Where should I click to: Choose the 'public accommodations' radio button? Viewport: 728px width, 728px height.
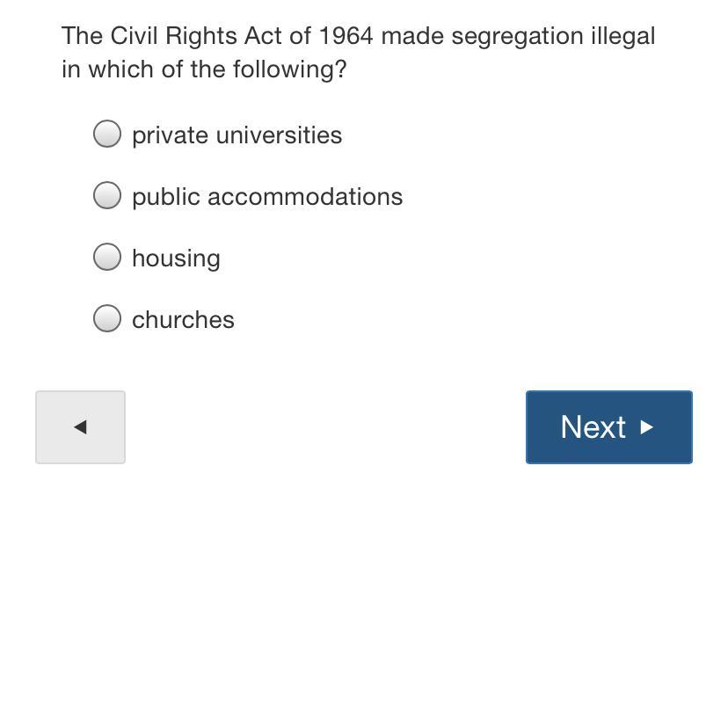[x=107, y=195]
